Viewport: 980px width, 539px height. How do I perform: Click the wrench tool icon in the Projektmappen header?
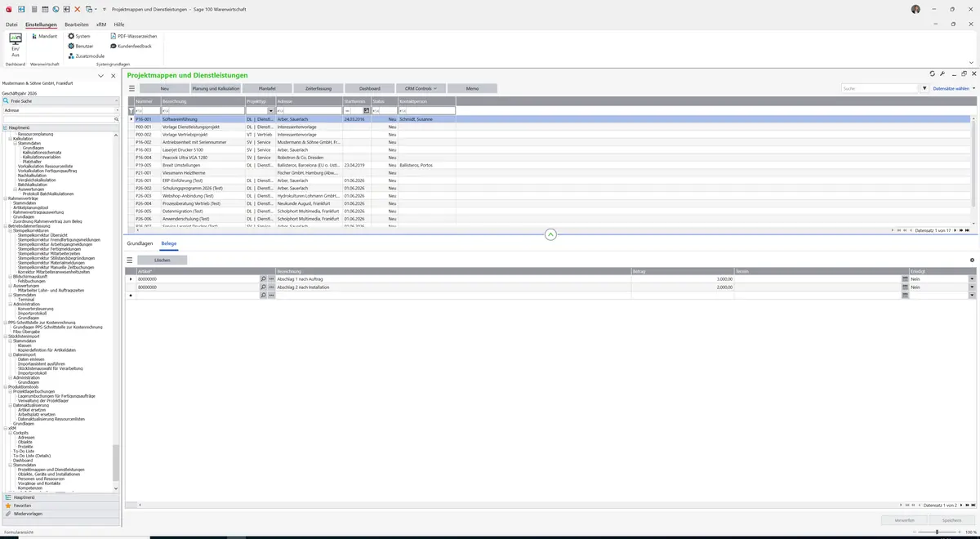[x=942, y=73]
